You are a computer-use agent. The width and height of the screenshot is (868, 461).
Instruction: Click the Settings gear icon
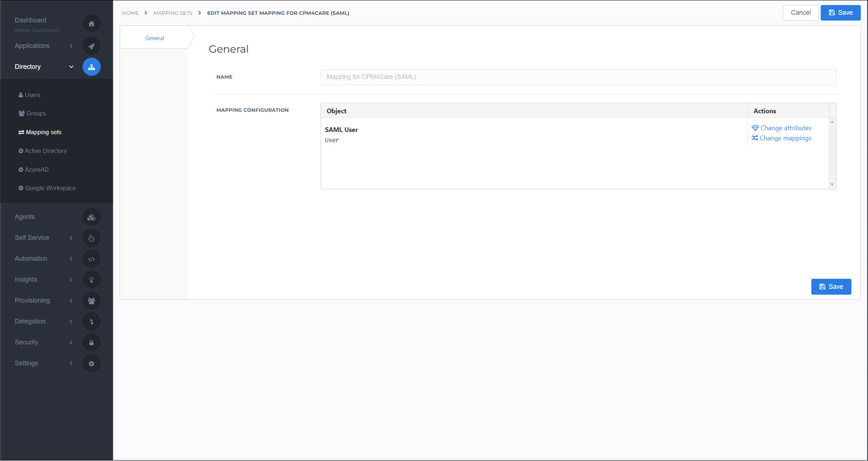(x=91, y=363)
